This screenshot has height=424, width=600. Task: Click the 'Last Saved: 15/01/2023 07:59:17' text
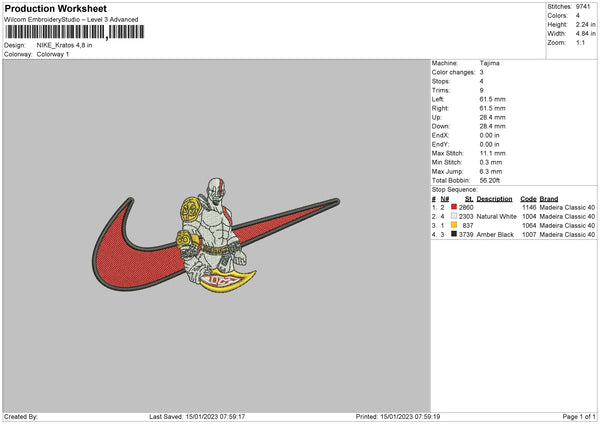[x=197, y=417]
